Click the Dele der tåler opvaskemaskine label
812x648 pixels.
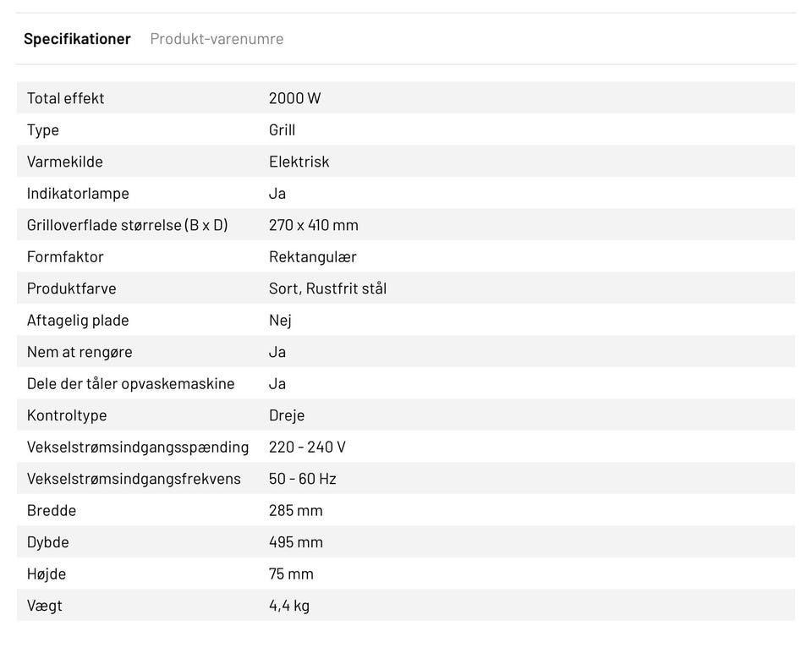coord(131,384)
